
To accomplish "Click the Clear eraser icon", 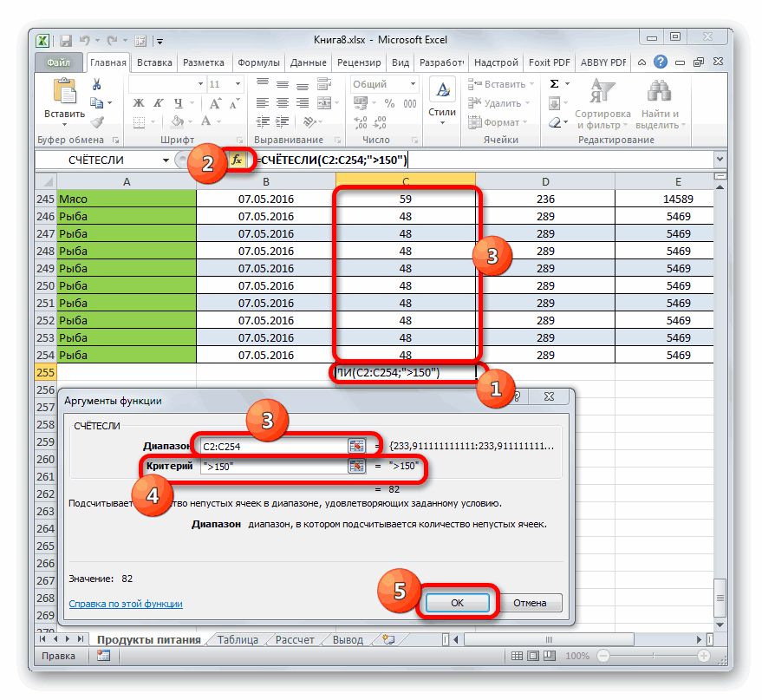I will pos(555,122).
